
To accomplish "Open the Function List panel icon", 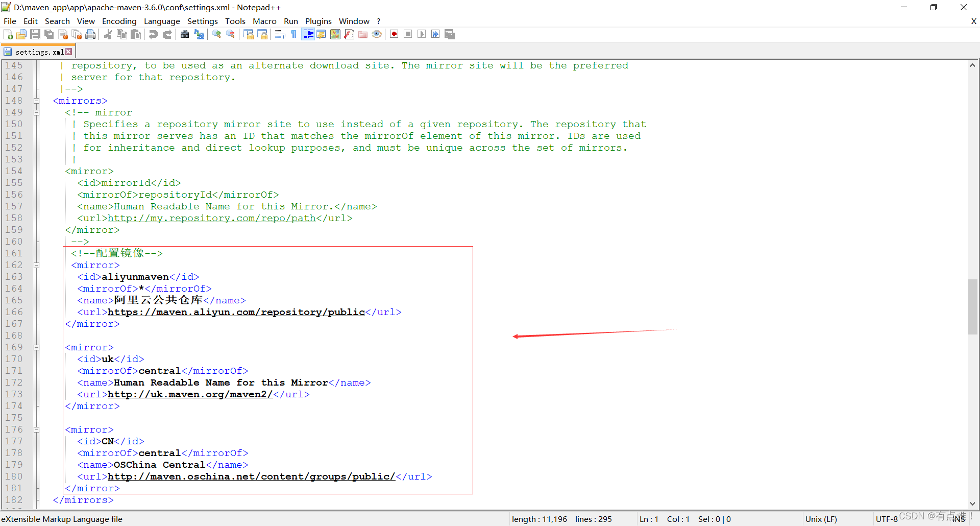I will pos(349,34).
